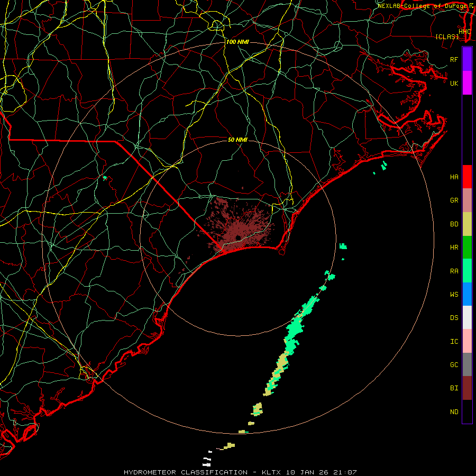Click the 50 NMI range ring label
Image resolution: width=476 pixels, height=476 pixels.
(237, 140)
